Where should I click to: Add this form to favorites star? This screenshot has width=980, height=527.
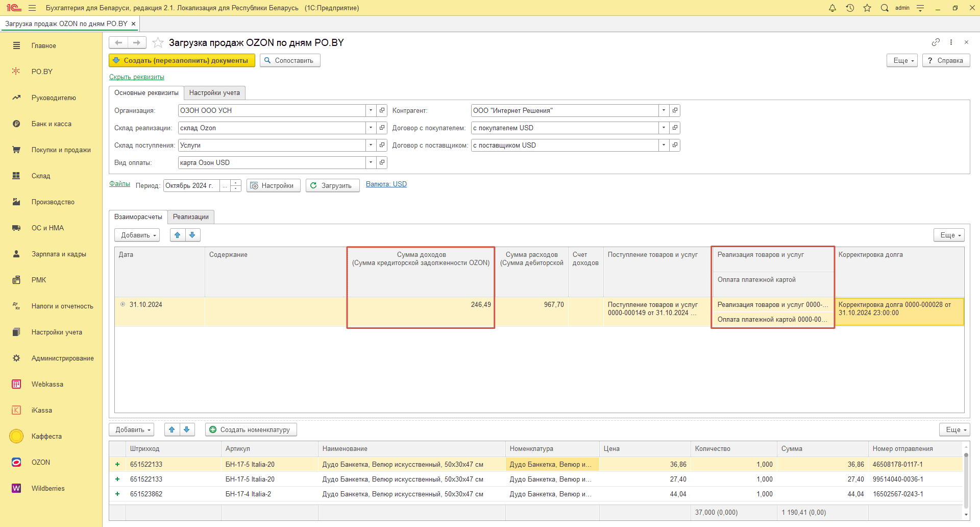158,42
